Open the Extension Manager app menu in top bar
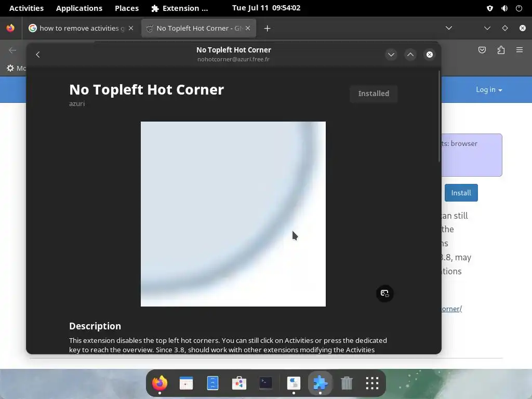The image size is (532, 399). click(179, 8)
